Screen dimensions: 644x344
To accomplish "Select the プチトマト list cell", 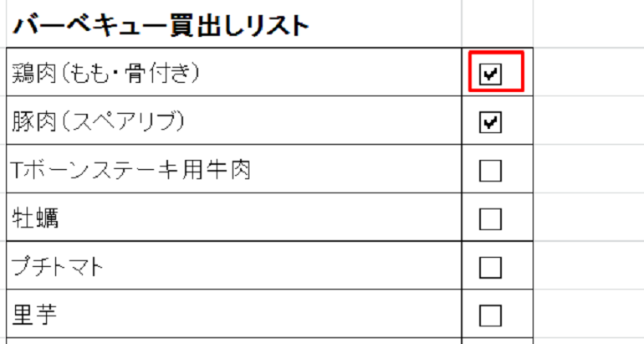I will (234, 268).
